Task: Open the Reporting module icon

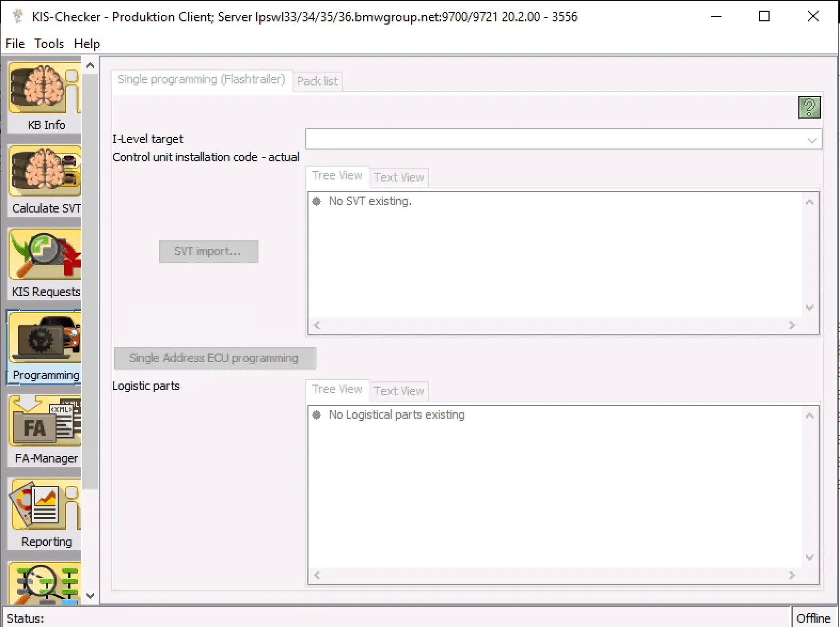Action: click(45, 514)
